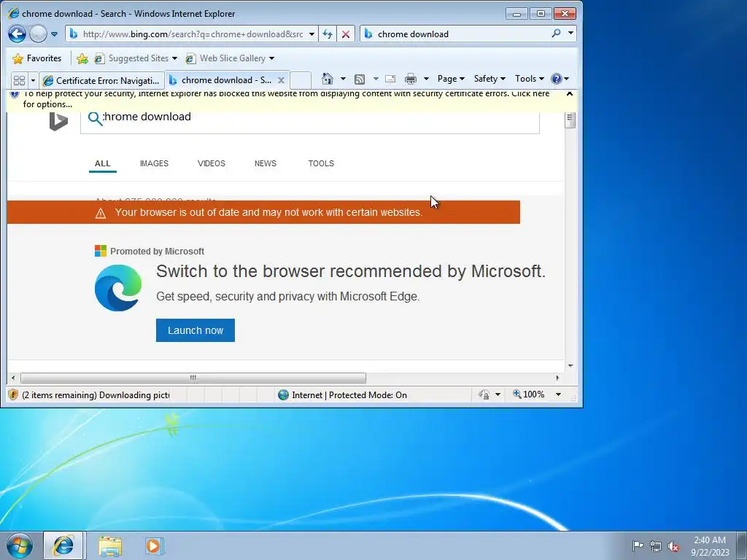Open the zoom level 100% control
This screenshot has width=747, height=560.
(x=528, y=394)
